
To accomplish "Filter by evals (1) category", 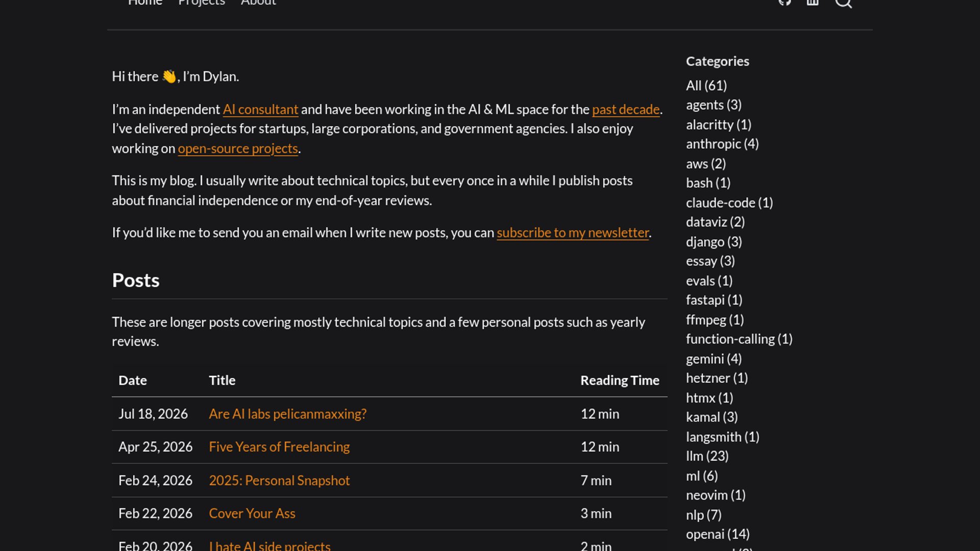I will 709,281.
